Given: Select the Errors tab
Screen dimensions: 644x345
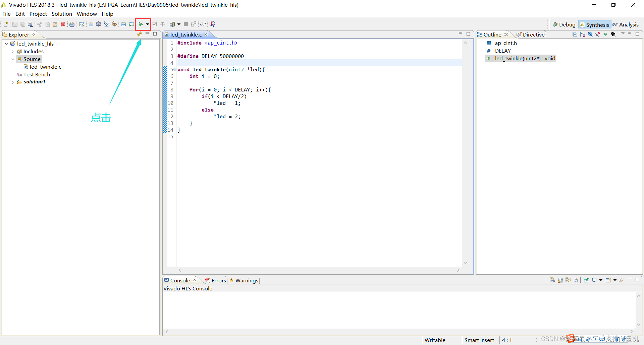Looking at the screenshot, I should (216, 280).
